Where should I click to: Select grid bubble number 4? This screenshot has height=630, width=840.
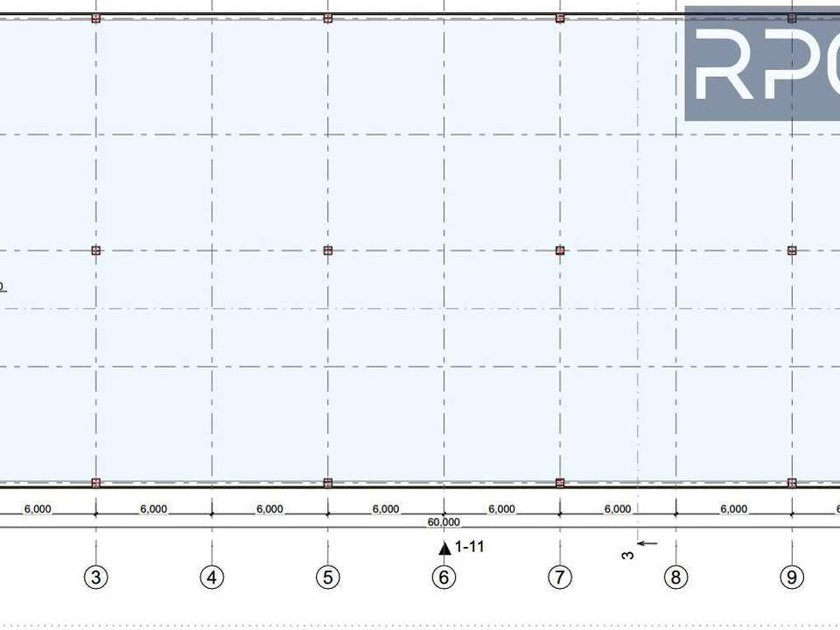click(212, 577)
